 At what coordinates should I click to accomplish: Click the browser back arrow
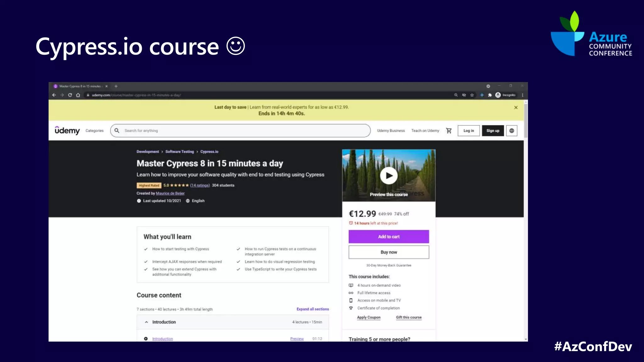54,95
